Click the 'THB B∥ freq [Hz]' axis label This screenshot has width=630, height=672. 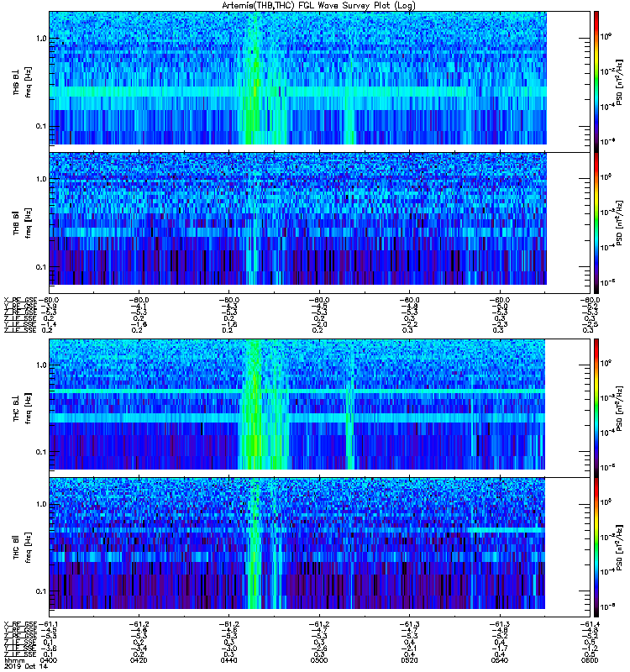22,223
